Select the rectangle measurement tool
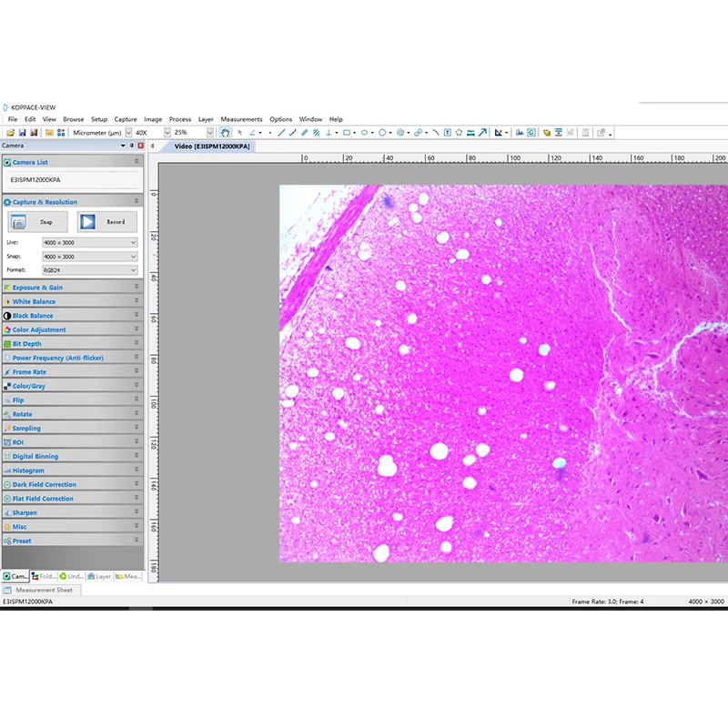Screen dimensions: 728x728 coord(347,133)
